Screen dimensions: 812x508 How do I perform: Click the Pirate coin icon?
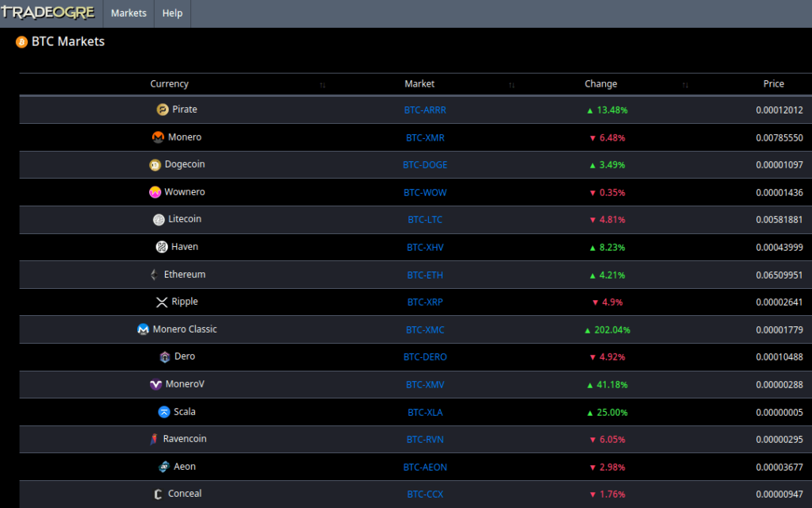(163, 110)
